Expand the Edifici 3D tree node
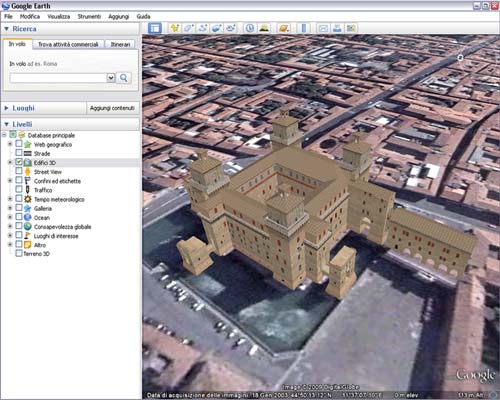Image resolution: width=500 pixels, height=400 pixels. point(10,162)
